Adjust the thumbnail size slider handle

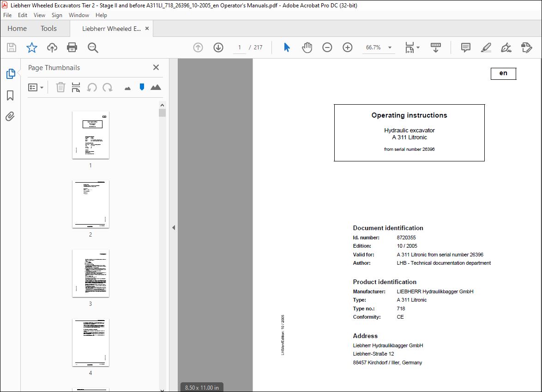pyautogui.click(x=142, y=87)
